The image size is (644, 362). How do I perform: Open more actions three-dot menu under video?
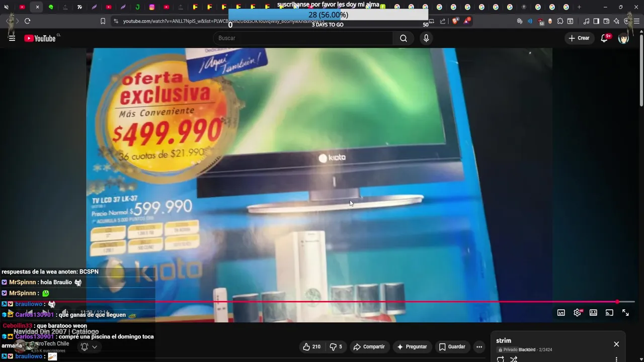pos(479,346)
